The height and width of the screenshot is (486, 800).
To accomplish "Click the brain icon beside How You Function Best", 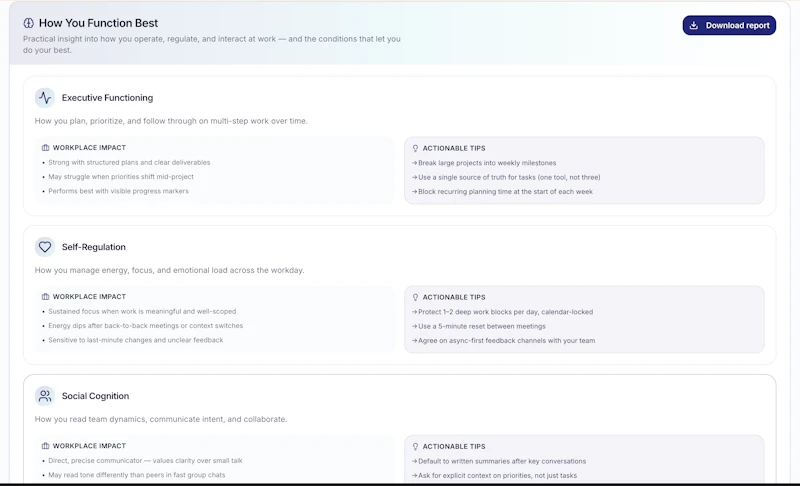I will (x=29, y=23).
